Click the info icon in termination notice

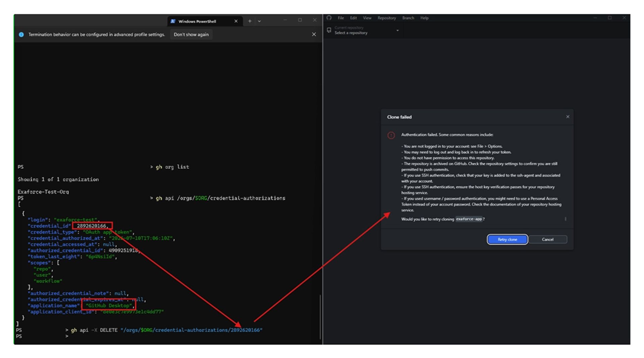click(21, 35)
